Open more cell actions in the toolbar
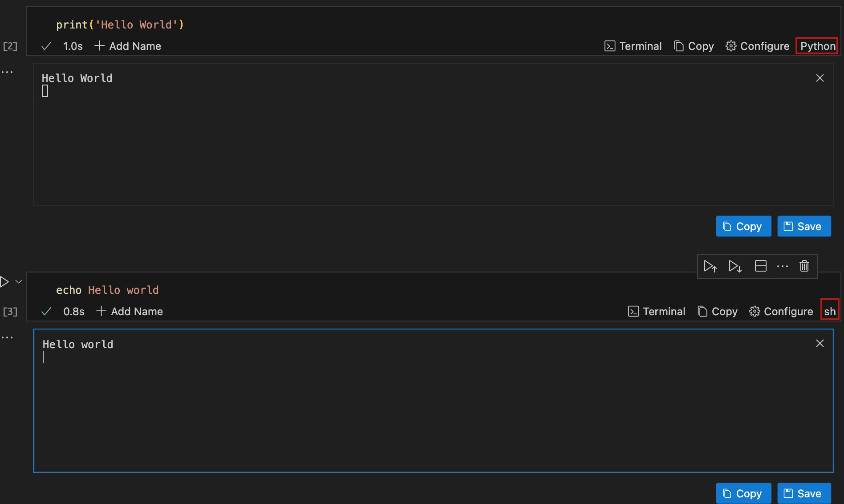The image size is (844, 504). tap(782, 266)
